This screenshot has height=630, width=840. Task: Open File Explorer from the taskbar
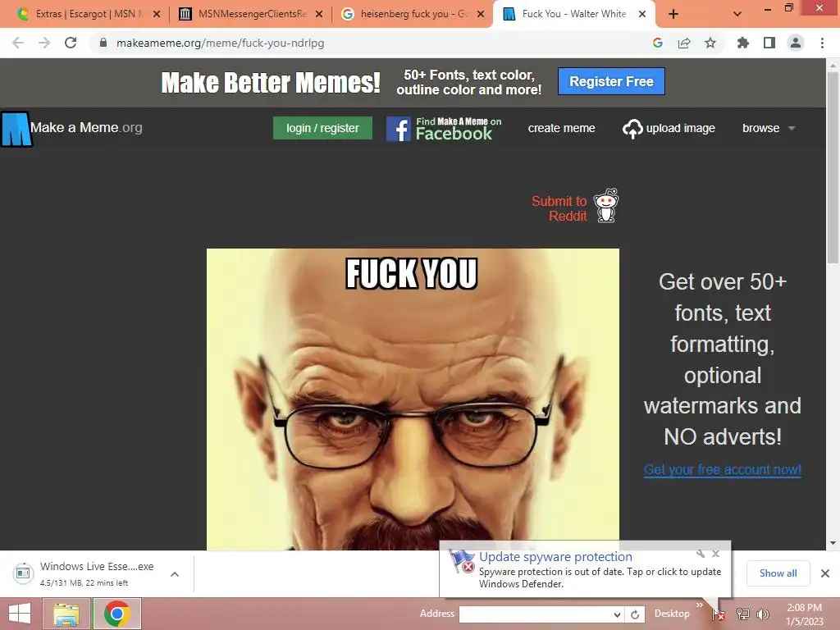pos(66,614)
